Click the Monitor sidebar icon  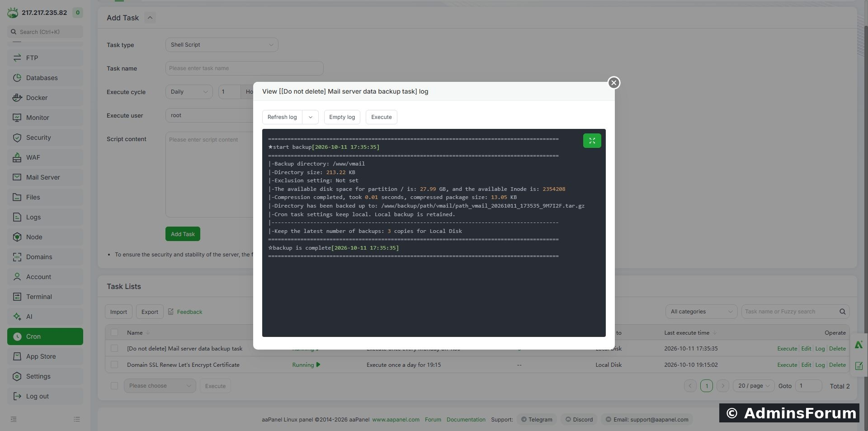(17, 118)
